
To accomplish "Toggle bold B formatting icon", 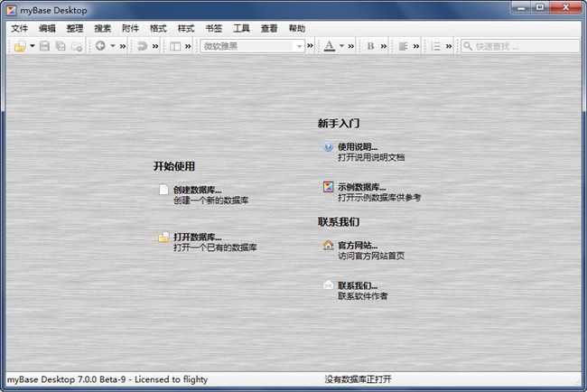I will [370, 46].
